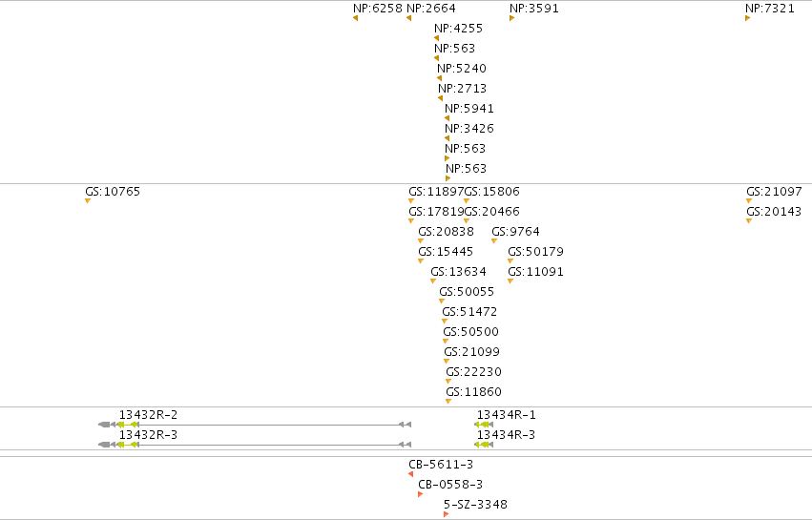This screenshot has height=520, width=812.
Task: Select the GS:15806 marker triangle
Action: point(467,201)
